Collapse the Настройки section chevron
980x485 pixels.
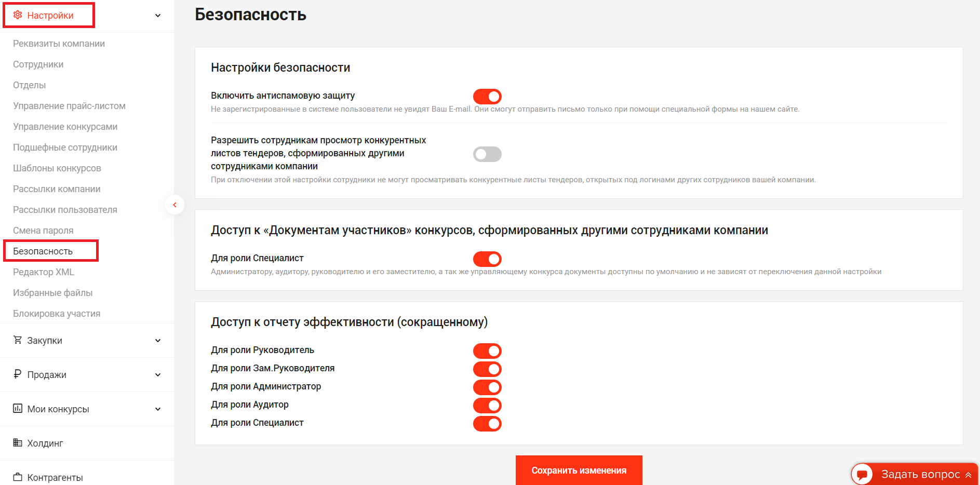[x=158, y=16]
